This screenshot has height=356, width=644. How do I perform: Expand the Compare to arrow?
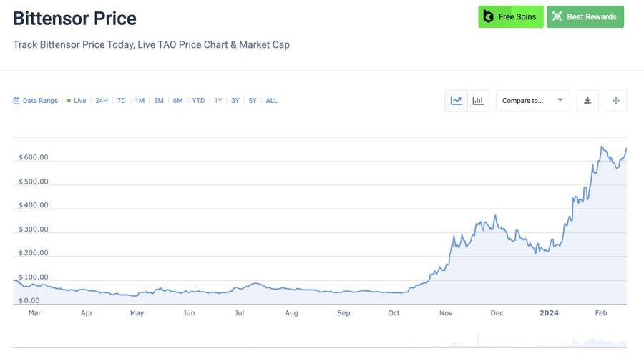560,100
